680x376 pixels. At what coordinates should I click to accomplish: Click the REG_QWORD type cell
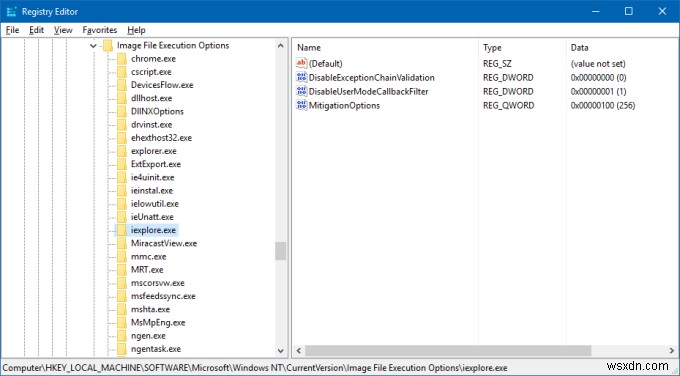point(509,105)
